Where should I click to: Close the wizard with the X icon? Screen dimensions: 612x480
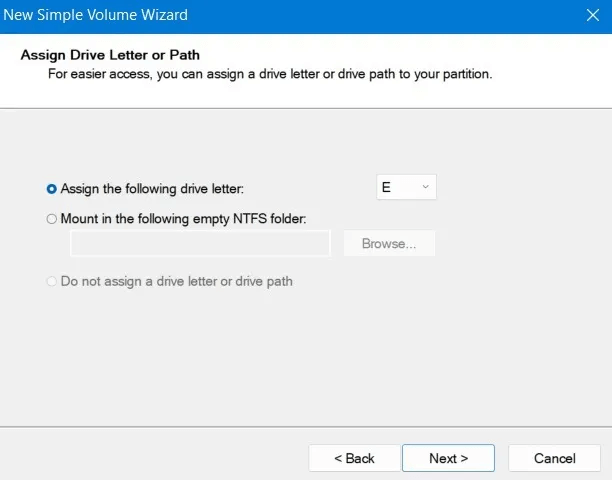(x=592, y=15)
